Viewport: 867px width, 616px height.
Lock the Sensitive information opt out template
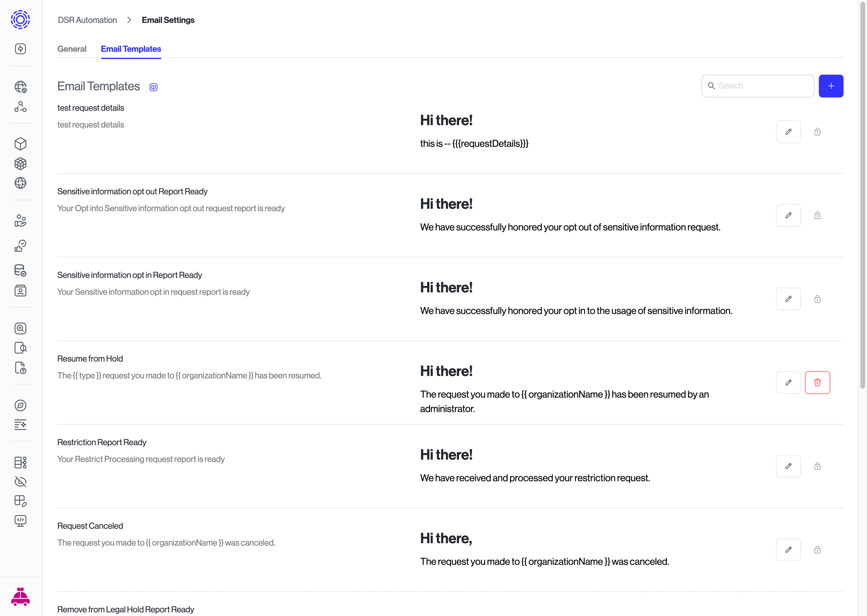(817, 215)
